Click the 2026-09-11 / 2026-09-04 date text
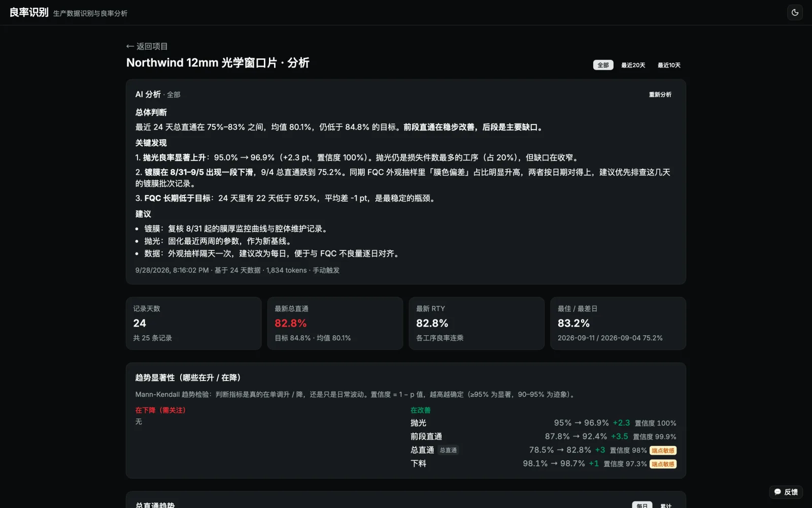Viewport: 812px width, 508px height. [x=610, y=338]
